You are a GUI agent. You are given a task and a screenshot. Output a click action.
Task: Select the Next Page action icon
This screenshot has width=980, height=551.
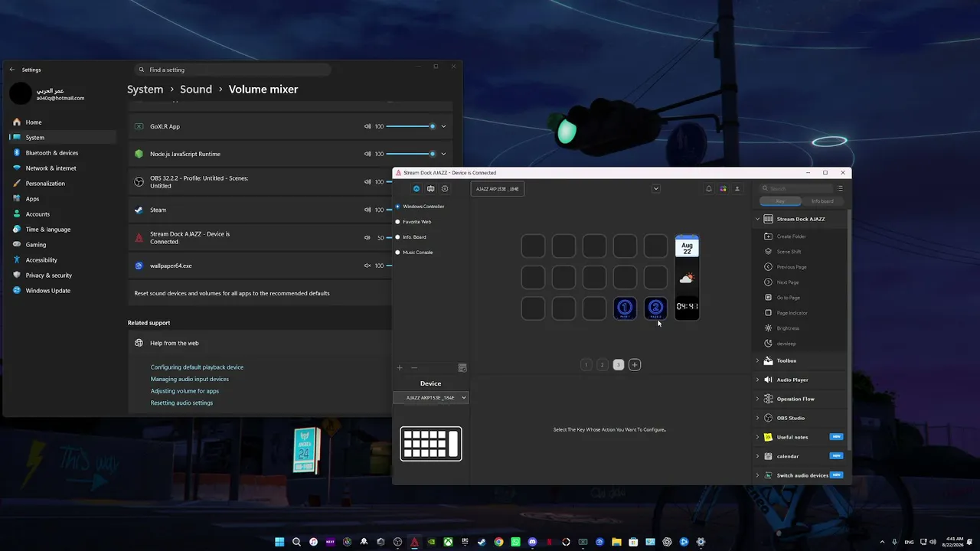(769, 282)
